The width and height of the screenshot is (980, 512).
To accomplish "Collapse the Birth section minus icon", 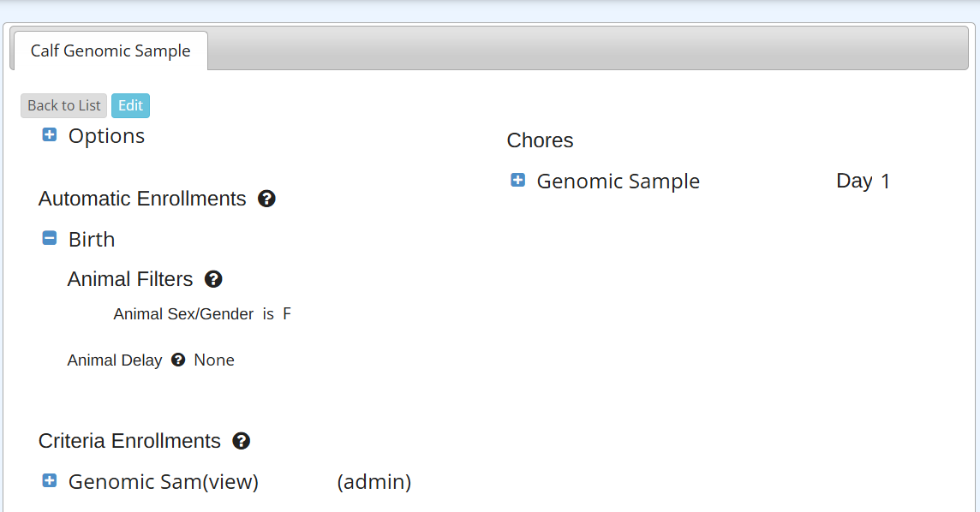I will (x=50, y=239).
